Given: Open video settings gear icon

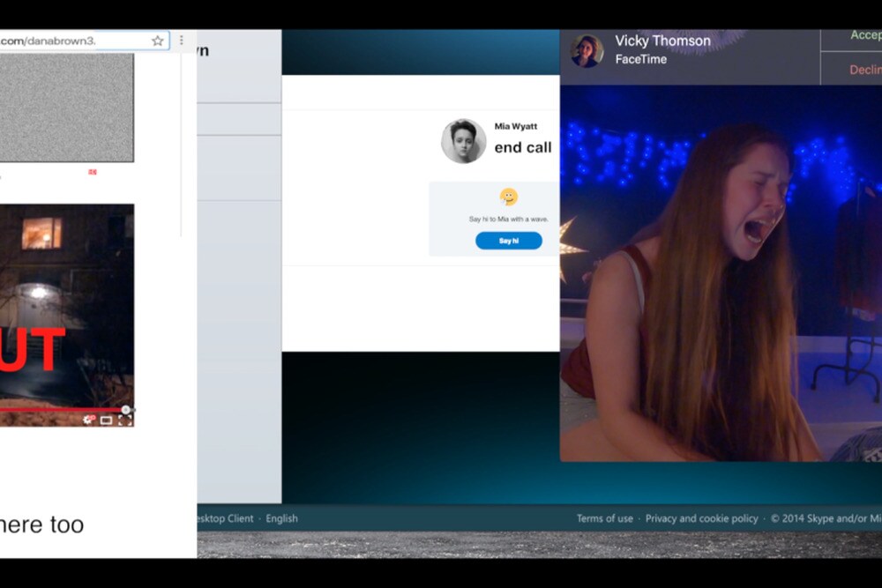Looking at the screenshot, I should pos(88,421).
